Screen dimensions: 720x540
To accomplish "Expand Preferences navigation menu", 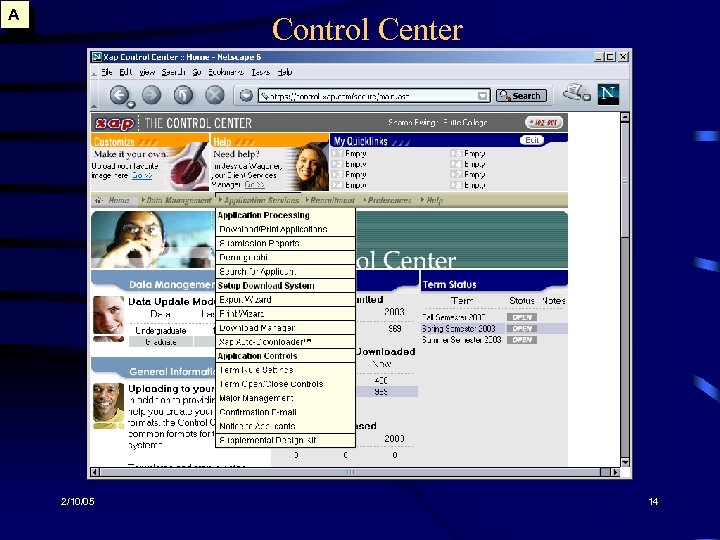I will (387, 200).
